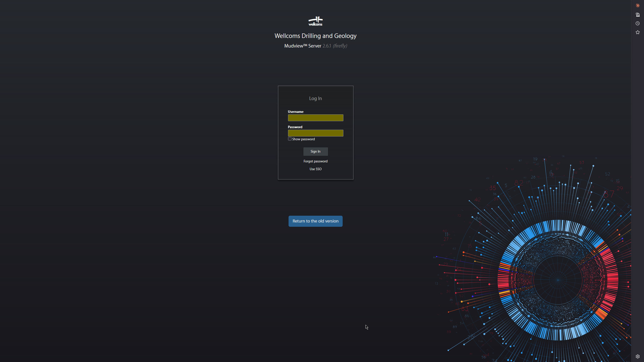The image size is (644, 362).
Task: Click the Wellcoms Drilling and Geology title
Action: pyautogui.click(x=315, y=36)
